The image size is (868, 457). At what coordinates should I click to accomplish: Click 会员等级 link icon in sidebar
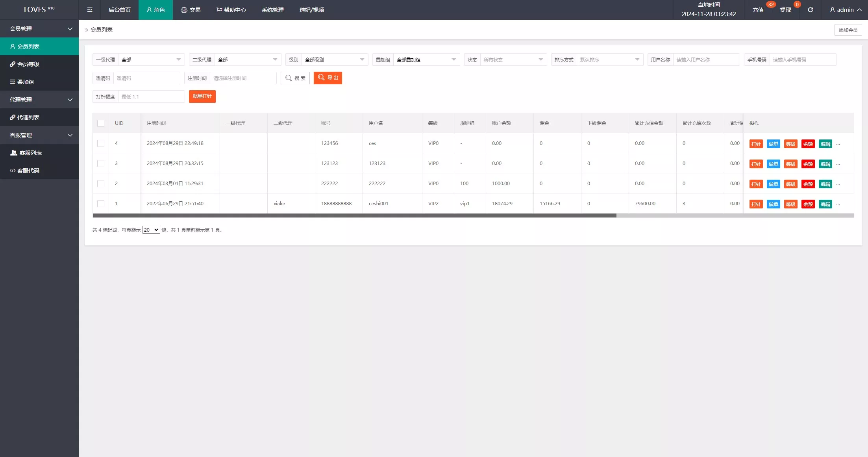tap(13, 64)
